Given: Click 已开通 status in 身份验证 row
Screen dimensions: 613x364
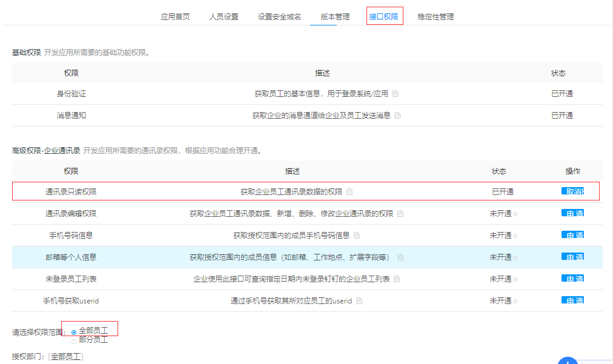Looking at the screenshot, I should (562, 94).
